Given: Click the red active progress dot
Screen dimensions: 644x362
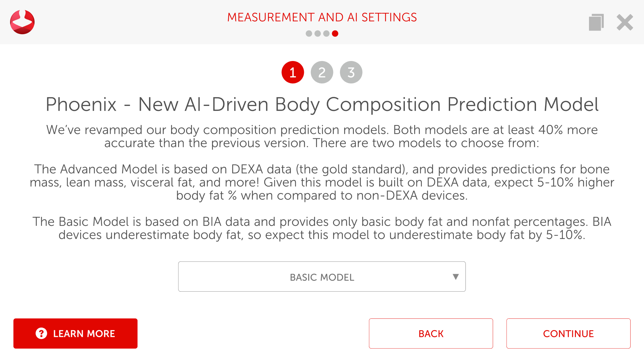Looking at the screenshot, I should [x=335, y=34].
